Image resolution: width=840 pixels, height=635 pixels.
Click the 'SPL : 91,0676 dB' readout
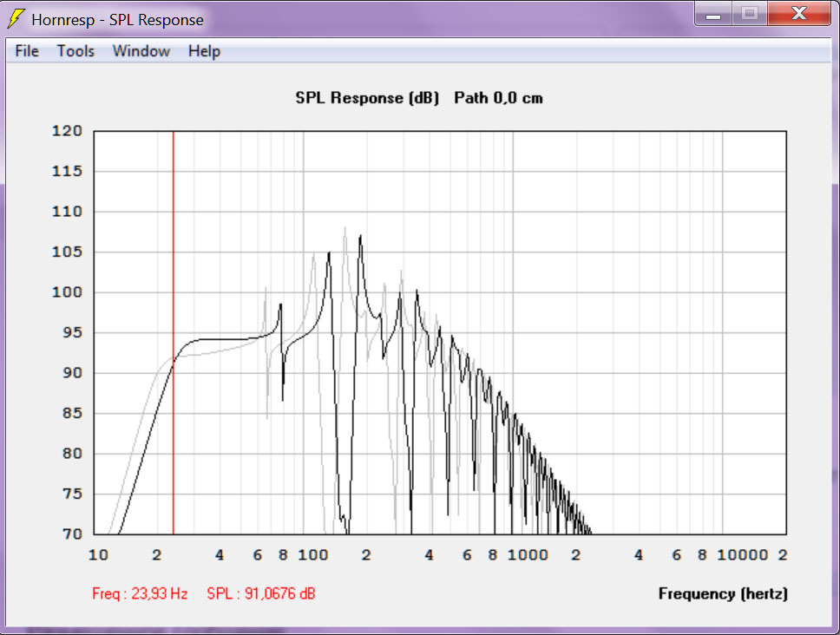pos(261,593)
